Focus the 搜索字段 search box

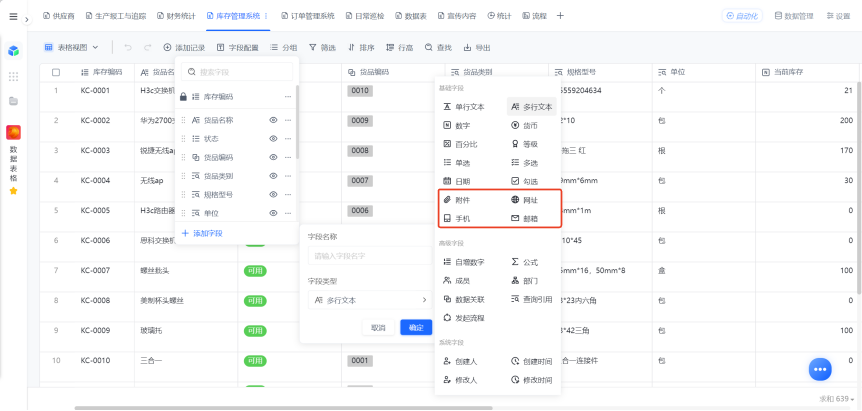click(x=237, y=72)
